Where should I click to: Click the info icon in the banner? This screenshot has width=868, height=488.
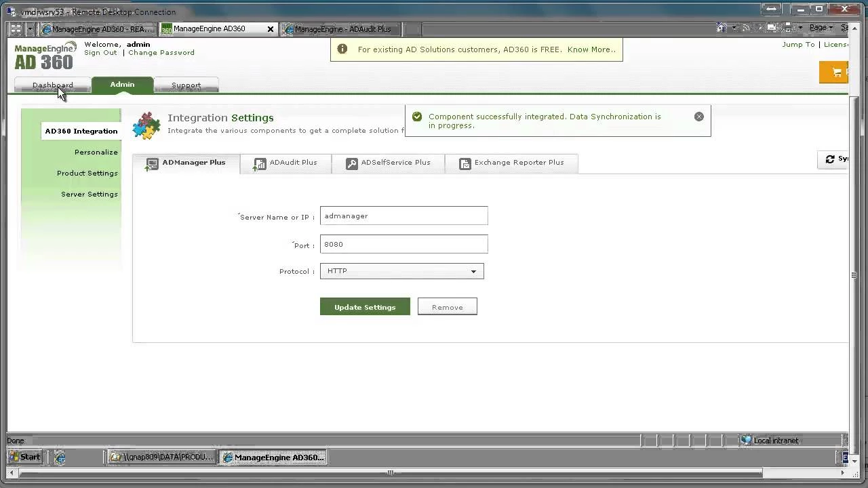click(342, 49)
